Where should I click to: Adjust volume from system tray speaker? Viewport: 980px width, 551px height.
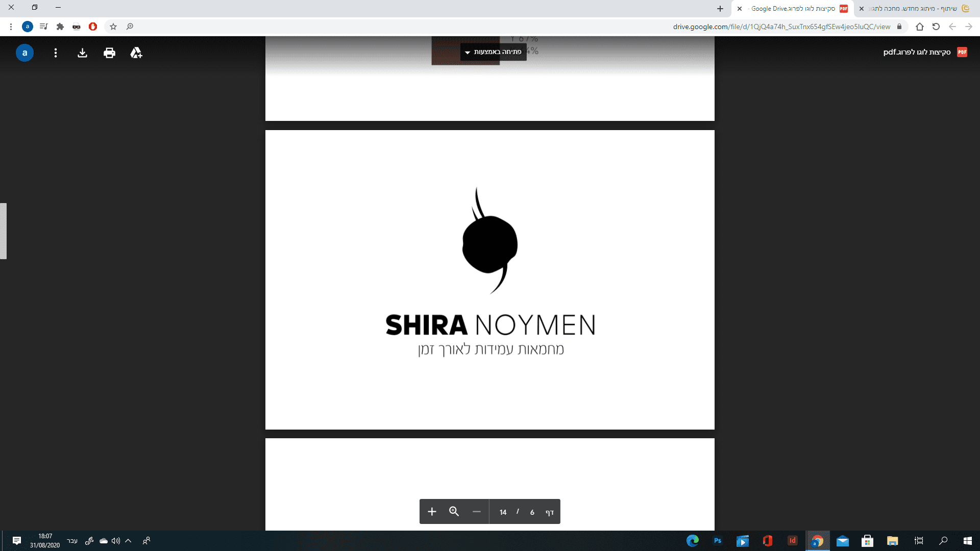116,541
